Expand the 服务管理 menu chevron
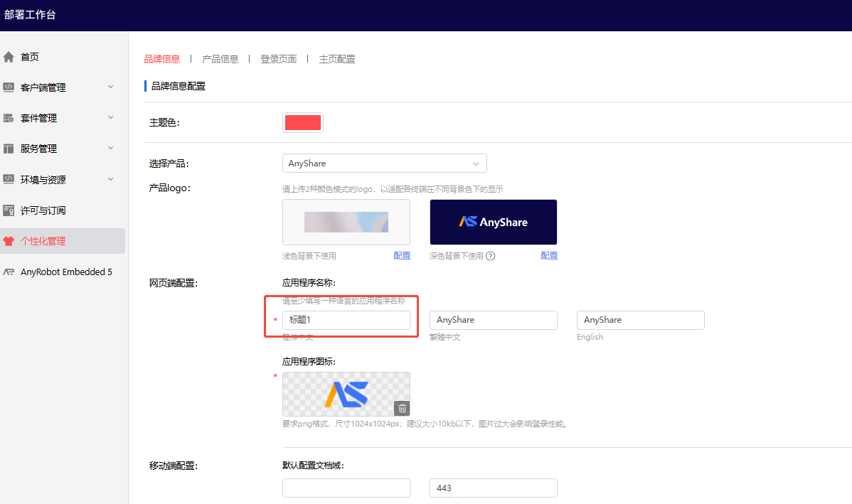Screen dimensions: 852x504 tap(110, 148)
